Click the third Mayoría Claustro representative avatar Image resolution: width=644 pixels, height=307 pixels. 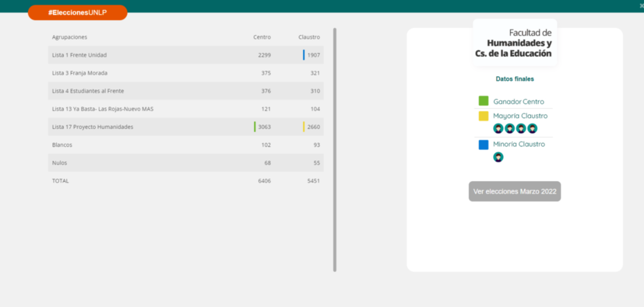pyautogui.click(x=521, y=128)
